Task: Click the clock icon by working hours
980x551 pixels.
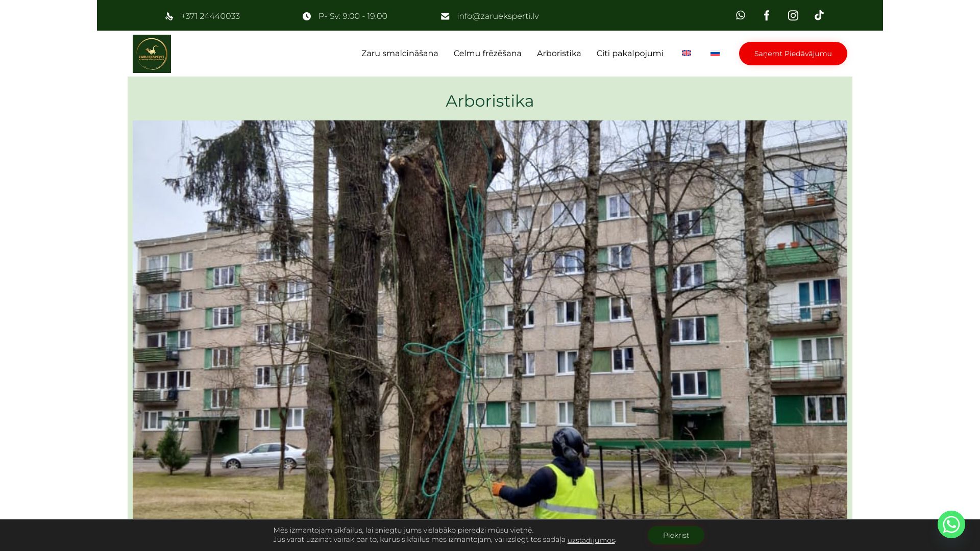Action: click(306, 16)
